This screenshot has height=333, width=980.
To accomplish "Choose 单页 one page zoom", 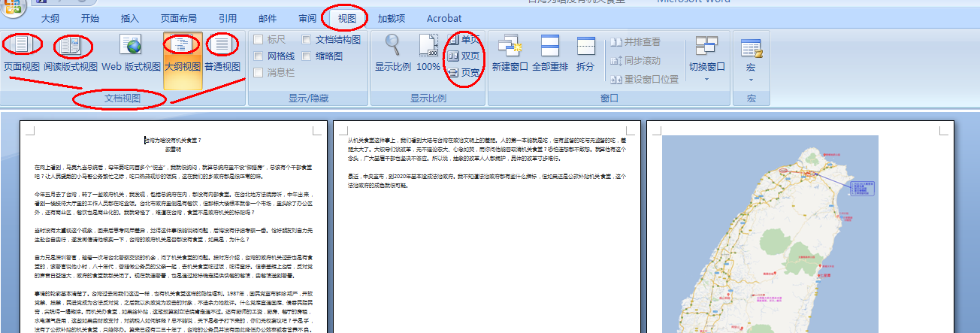I will (462, 40).
